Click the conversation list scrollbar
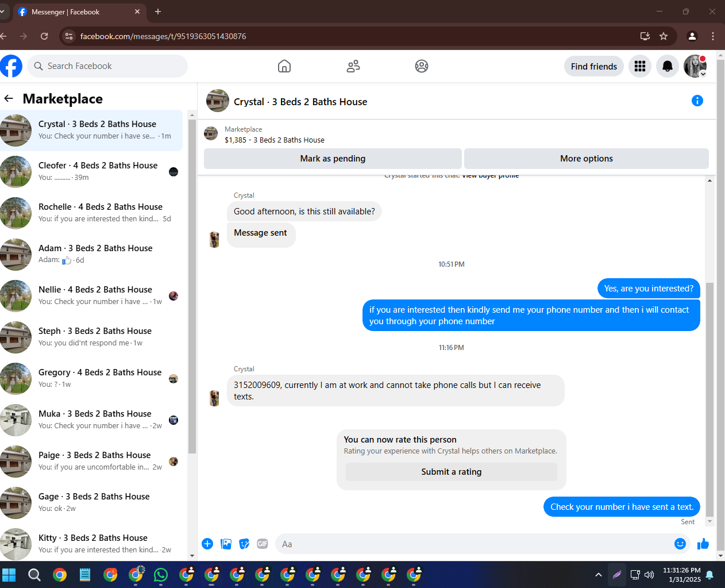Viewport: 725px width, 588px height. (192, 286)
